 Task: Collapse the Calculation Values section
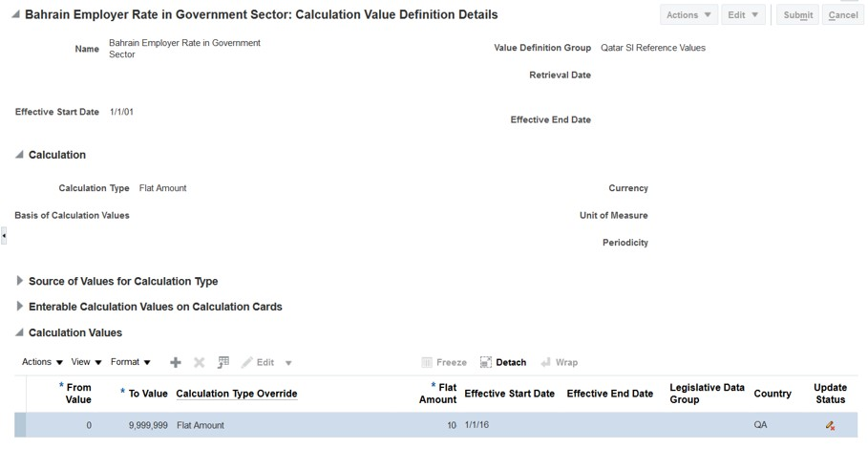[x=20, y=332]
